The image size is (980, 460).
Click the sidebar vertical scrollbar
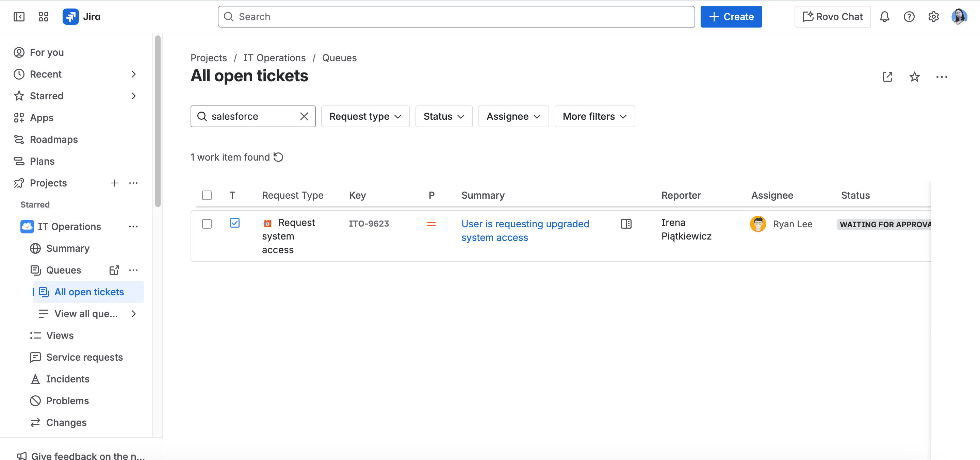point(158,122)
